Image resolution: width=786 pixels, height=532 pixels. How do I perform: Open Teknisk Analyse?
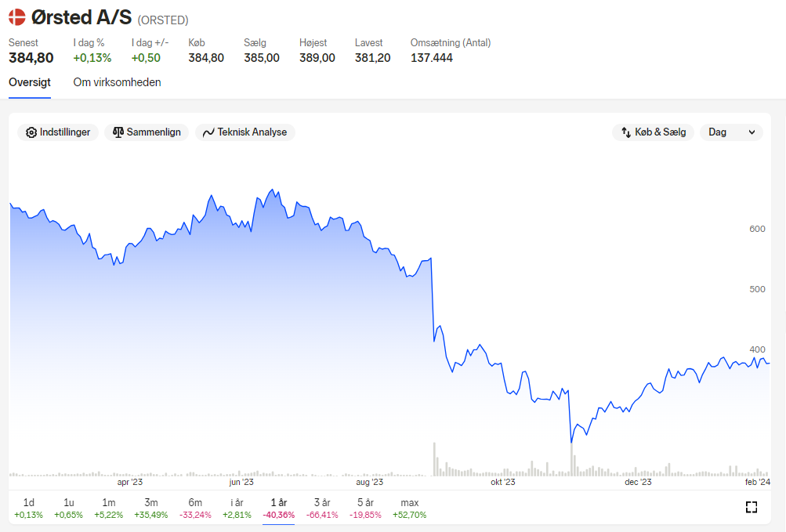245,132
